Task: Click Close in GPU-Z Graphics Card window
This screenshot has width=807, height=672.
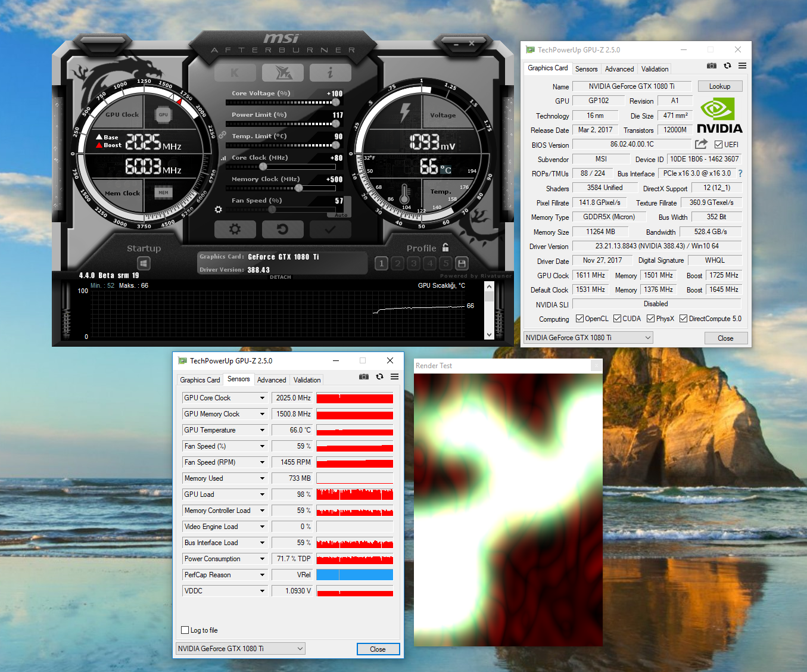Action: [725, 338]
